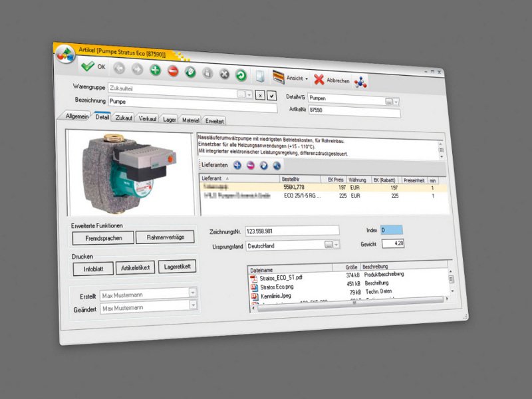Switch to the Erweitert tab

(x=214, y=121)
